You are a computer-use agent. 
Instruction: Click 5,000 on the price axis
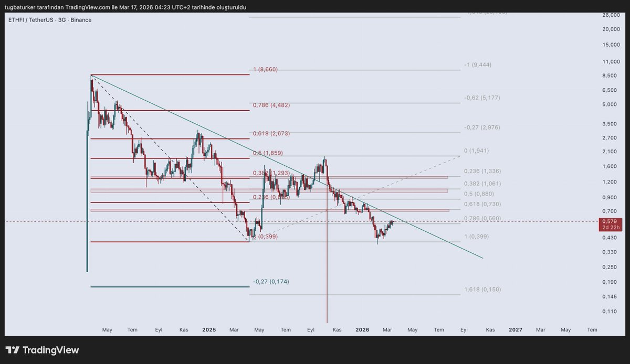pyautogui.click(x=611, y=104)
